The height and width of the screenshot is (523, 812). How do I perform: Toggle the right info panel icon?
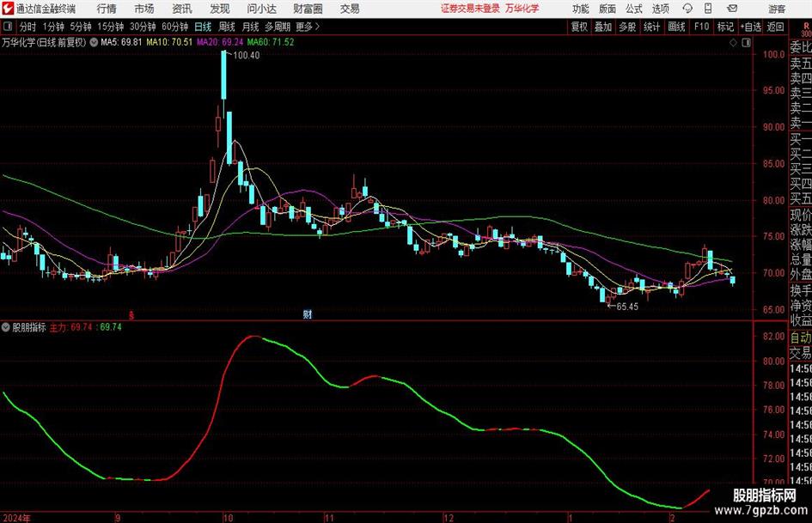click(x=746, y=42)
